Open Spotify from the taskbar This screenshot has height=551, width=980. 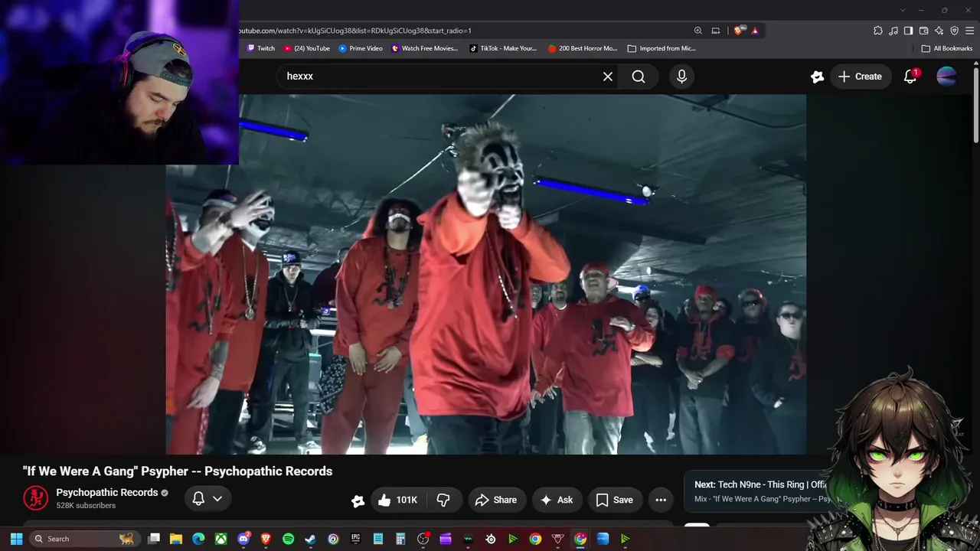pos(288,539)
